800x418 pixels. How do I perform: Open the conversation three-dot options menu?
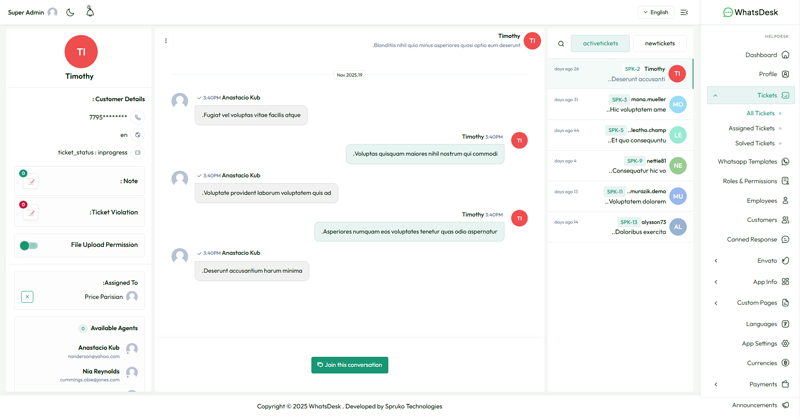tap(166, 41)
